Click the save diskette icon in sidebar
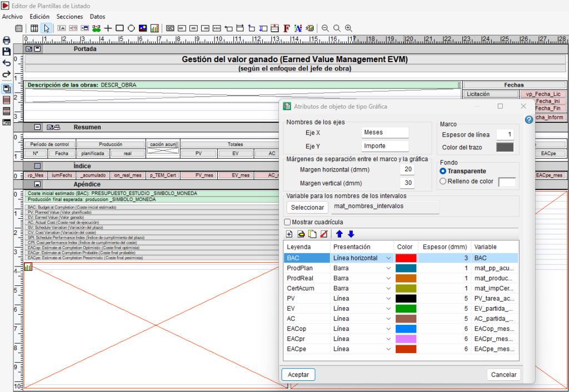This screenshot has width=569, height=392. pos(7,52)
